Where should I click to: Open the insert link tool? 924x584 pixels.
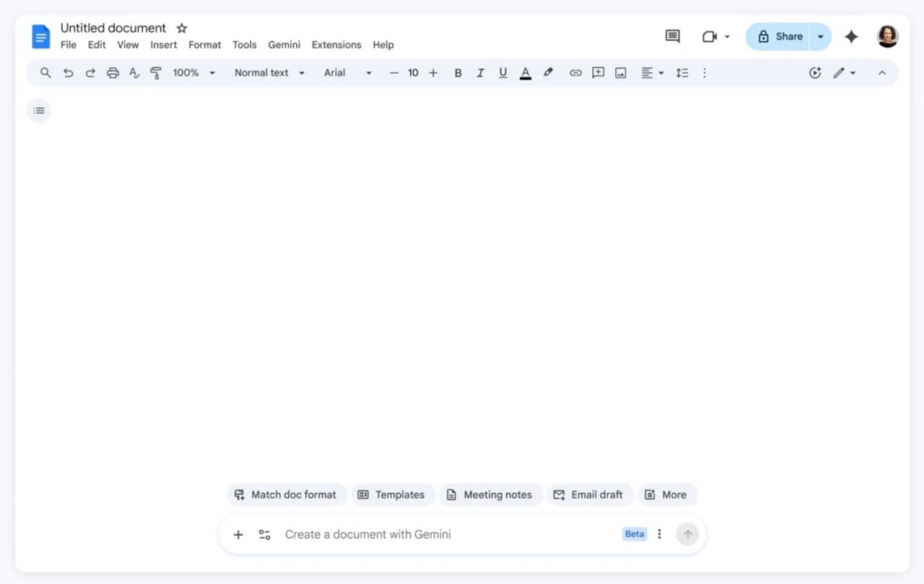(575, 73)
